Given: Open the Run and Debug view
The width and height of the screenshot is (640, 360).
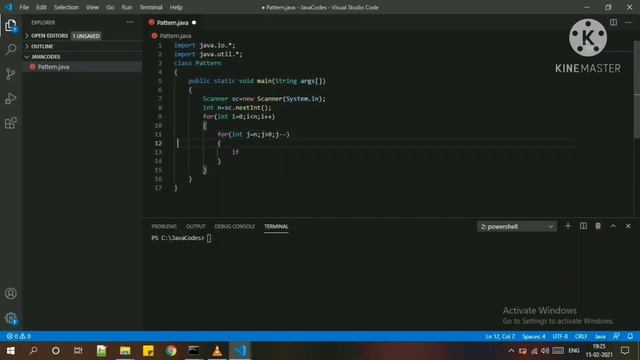Looking at the screenshot, I should [x=11, y=98].
